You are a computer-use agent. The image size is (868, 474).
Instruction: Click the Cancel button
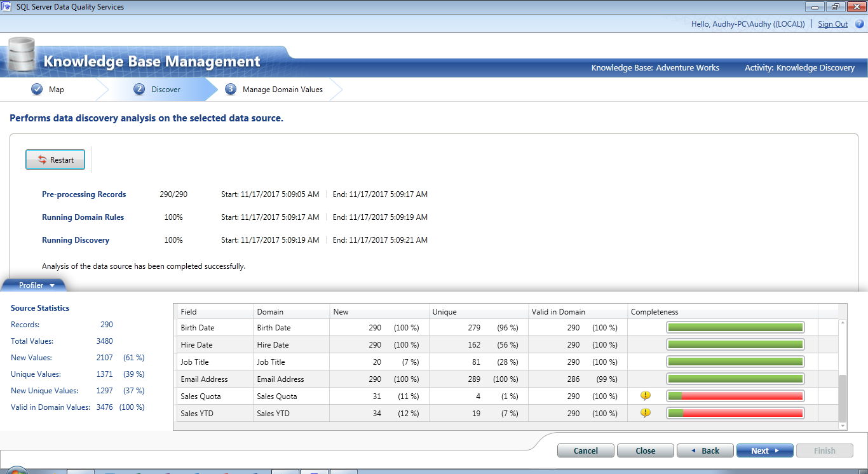[x=585, y=450]
